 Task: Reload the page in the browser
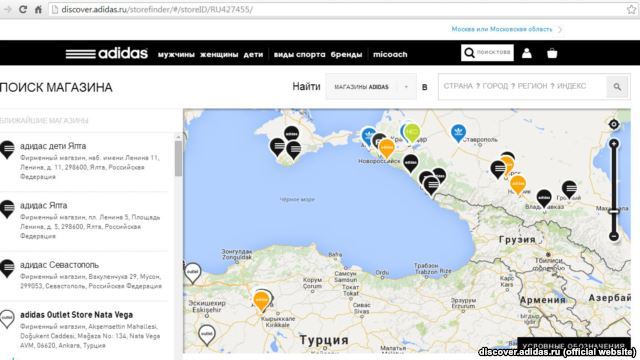[23, 9]
